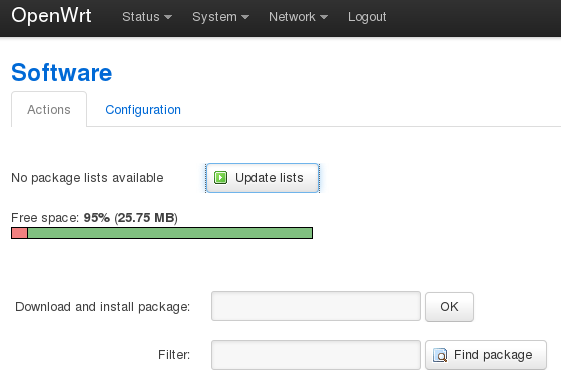Click the System menu caret arrow
This screenshot has width=561, height=382.
coord(245,17)
